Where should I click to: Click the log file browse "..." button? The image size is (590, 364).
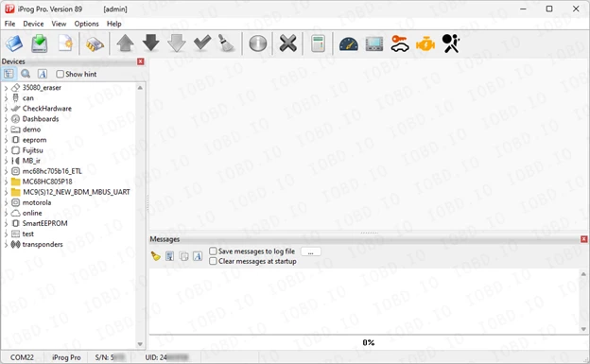[x=310, y=251]
